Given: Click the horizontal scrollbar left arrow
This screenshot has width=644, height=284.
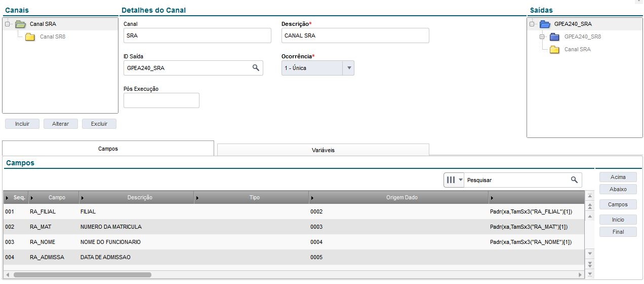Looking at the screenshot, I should pyautogui.click(x=7, y=274).
